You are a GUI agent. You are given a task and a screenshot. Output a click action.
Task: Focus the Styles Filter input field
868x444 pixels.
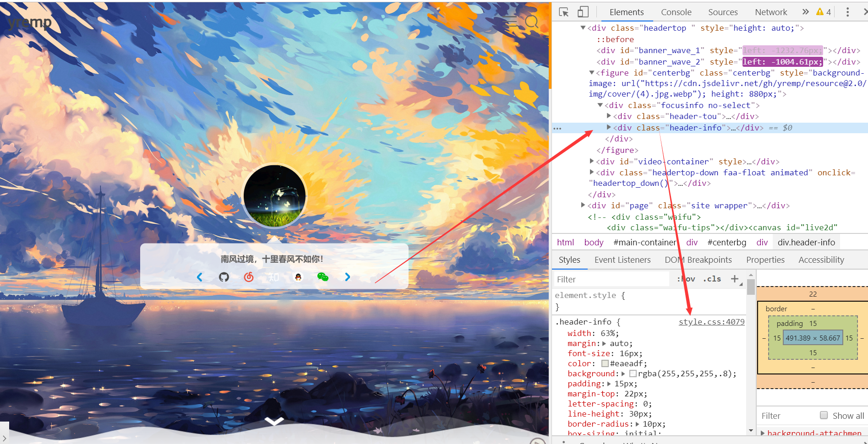pyautogui.click(x=611, y=279)
